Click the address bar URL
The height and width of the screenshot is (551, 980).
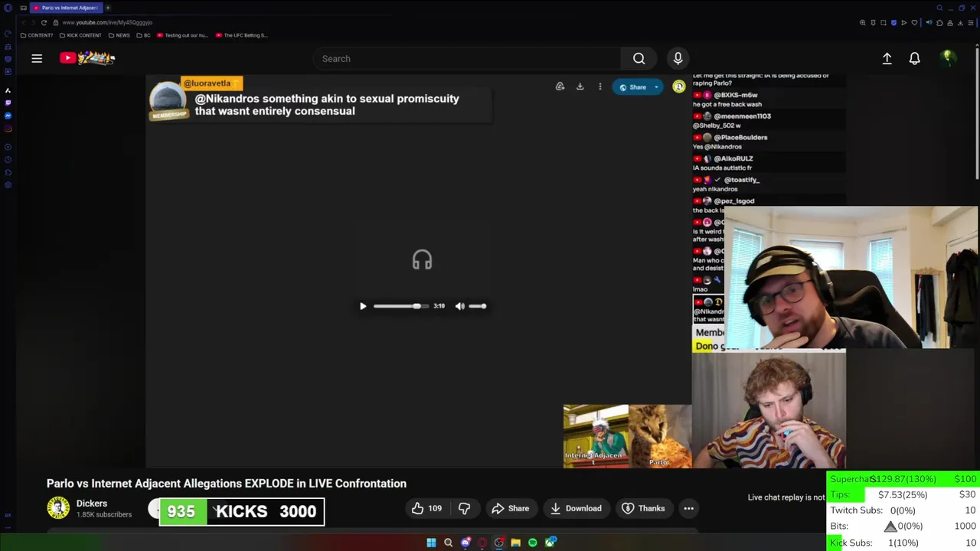pyautogui.click(x=107, y=22)
